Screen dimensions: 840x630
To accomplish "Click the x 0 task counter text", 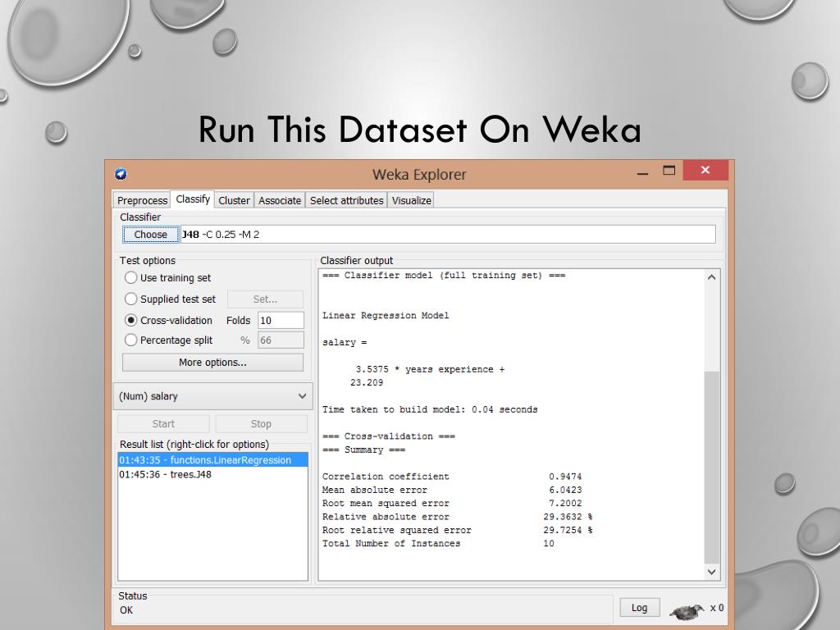I will point(717,608).
